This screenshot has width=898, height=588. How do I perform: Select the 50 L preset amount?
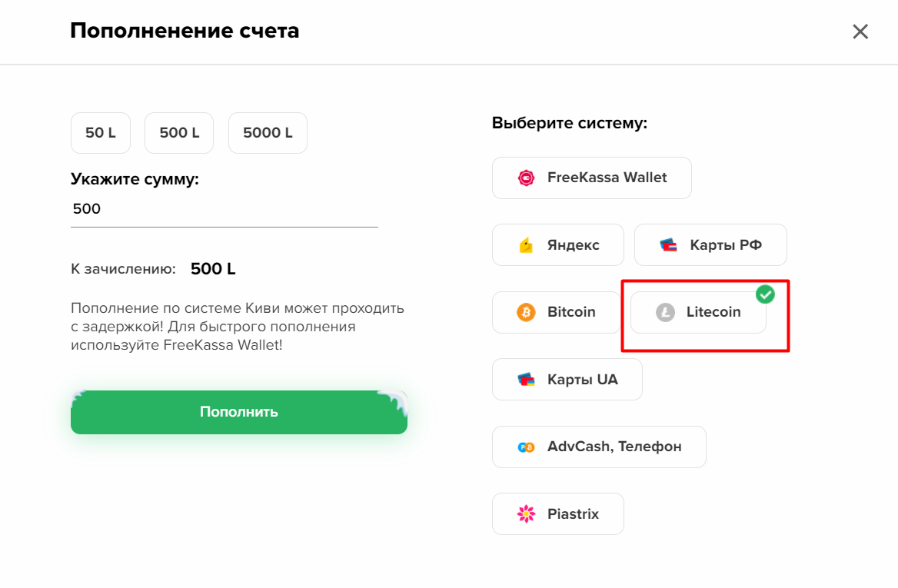pyautogui.click(x=101, y=133)
